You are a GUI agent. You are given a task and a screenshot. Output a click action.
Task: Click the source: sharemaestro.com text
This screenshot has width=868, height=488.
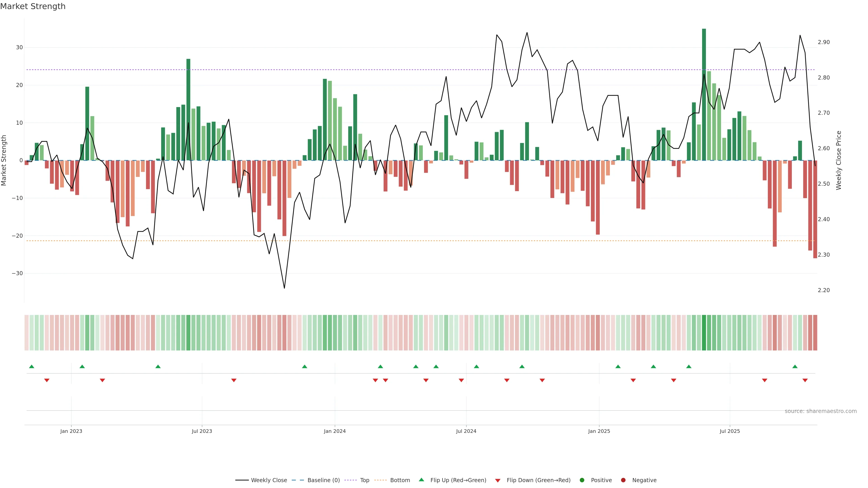821,411
